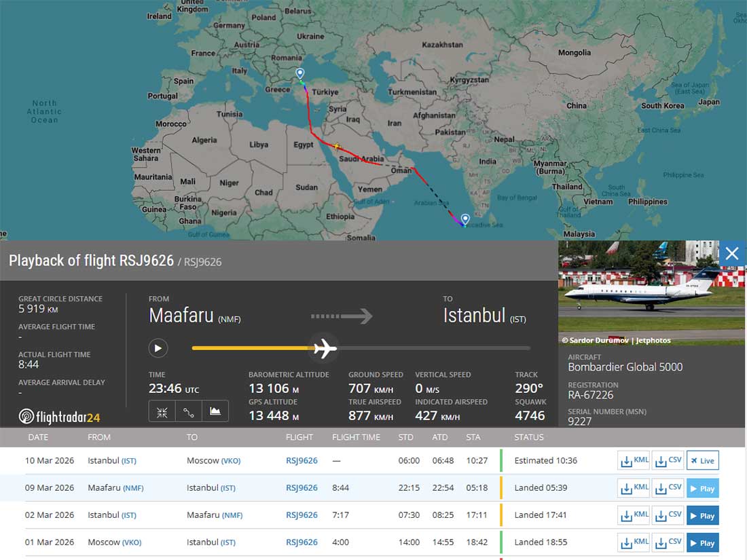
Task: Click the DATE column header
Action: pyautogui.click(x=38, y=437)
